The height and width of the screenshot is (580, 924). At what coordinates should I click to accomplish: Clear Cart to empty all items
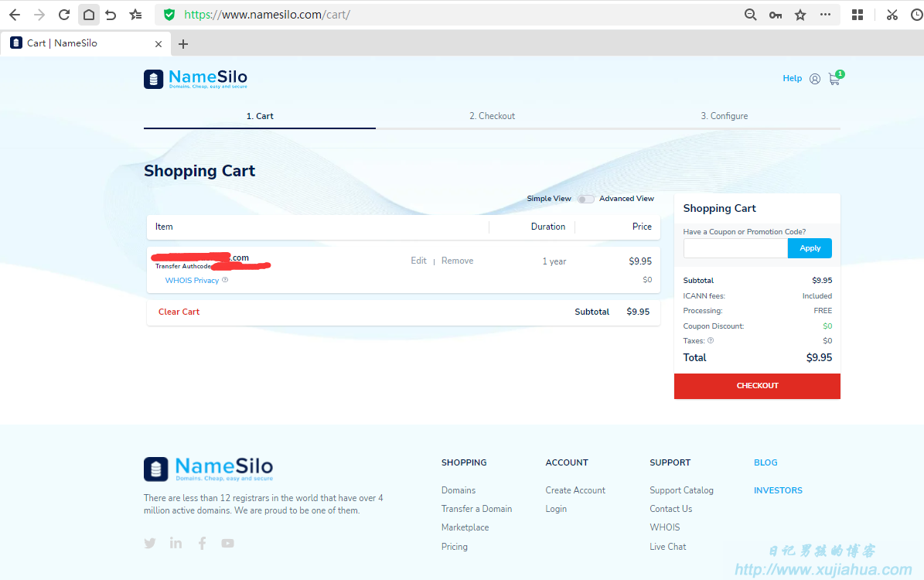[x=179, y=312]
